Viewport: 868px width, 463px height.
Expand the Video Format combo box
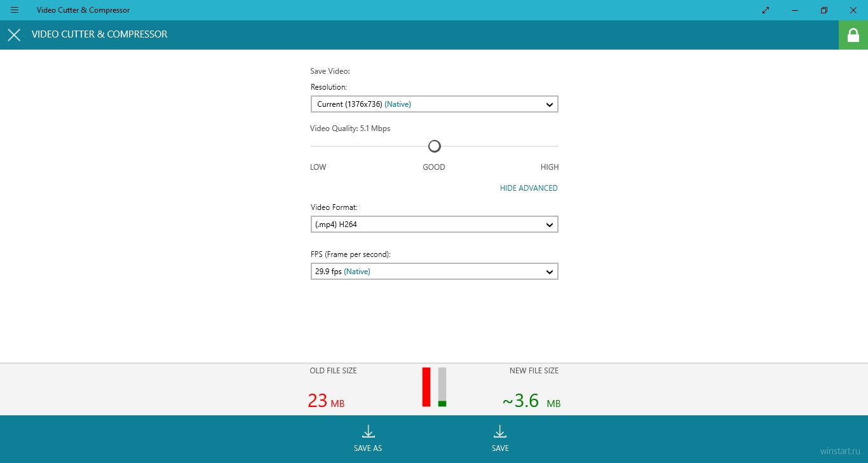[x=435, y=225]
